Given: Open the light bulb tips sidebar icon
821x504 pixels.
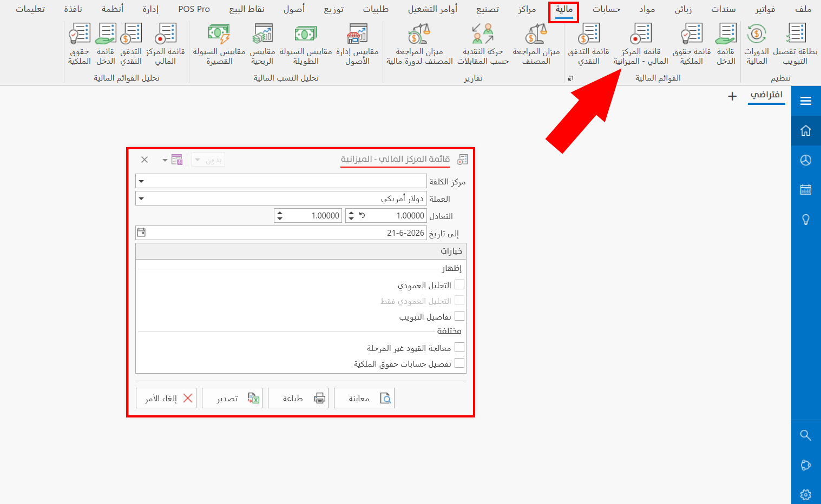Looking at the screenshot, I should click(806, 219).
